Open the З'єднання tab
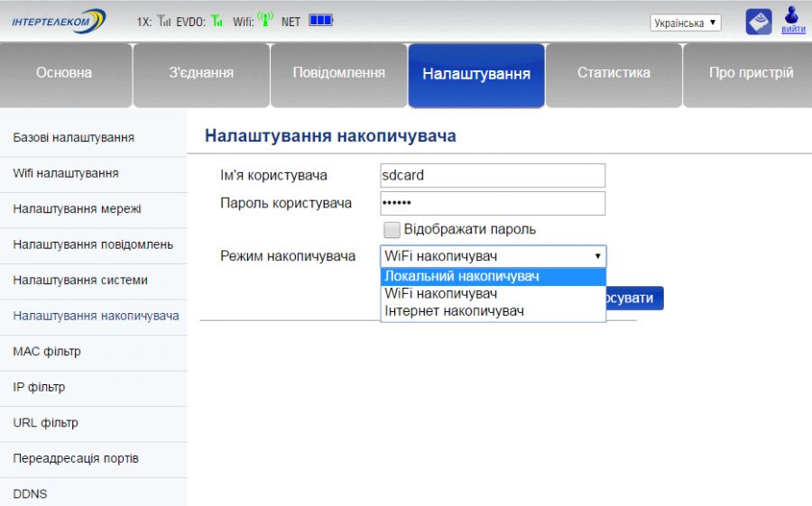 tap(201, 73)
